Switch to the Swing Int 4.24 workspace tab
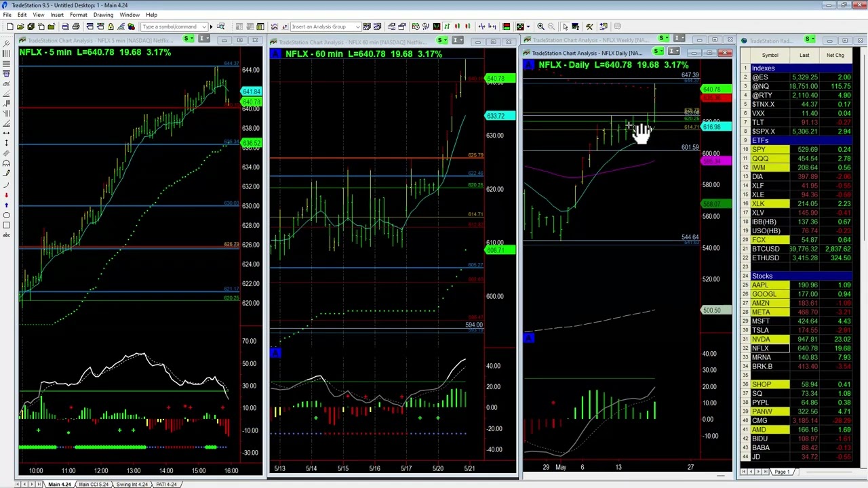 coord(132,484)
